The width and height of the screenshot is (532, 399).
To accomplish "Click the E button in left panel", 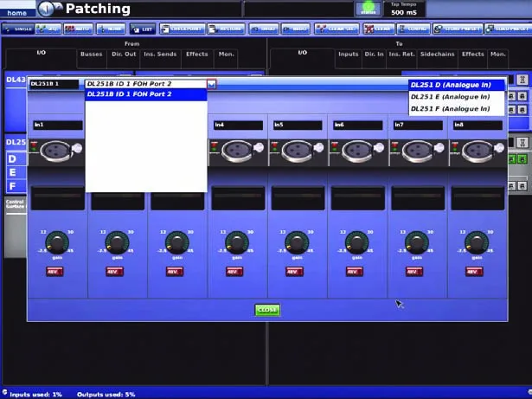I will (x=16, y=172).
